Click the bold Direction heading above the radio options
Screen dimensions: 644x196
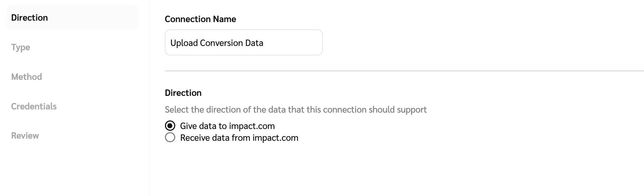[x=183, y=93]
